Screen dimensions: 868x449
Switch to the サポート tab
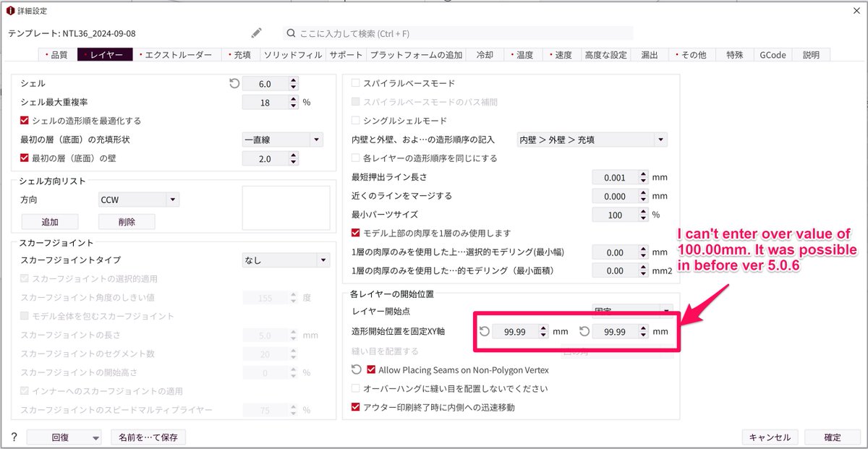pyautogui.click(x=346, y=55)
